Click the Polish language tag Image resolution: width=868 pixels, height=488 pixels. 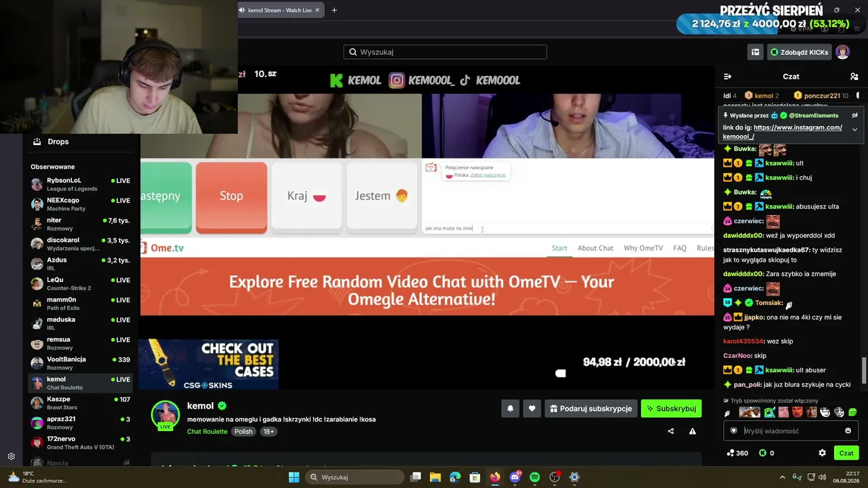tap(243, 432)
